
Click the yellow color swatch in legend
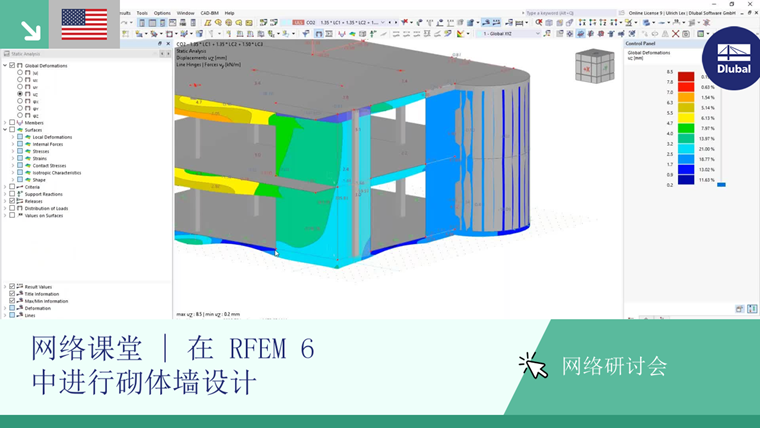[x=686, y=118]
